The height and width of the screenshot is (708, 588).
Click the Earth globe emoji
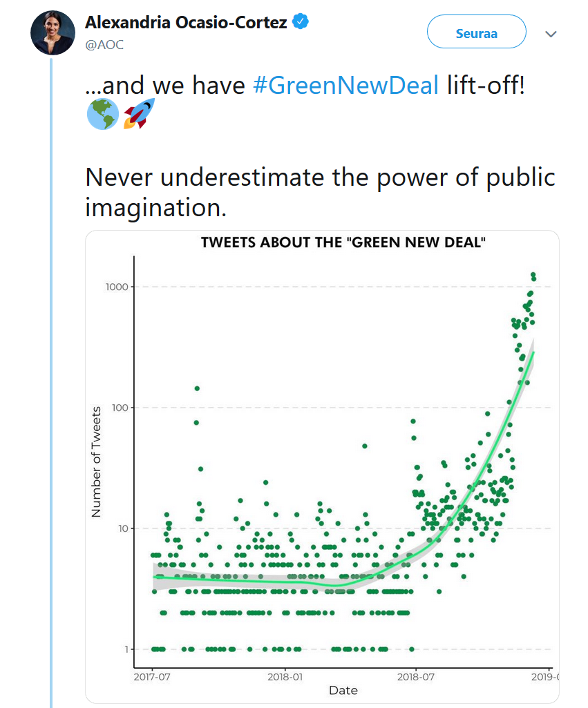coord(102,114)
